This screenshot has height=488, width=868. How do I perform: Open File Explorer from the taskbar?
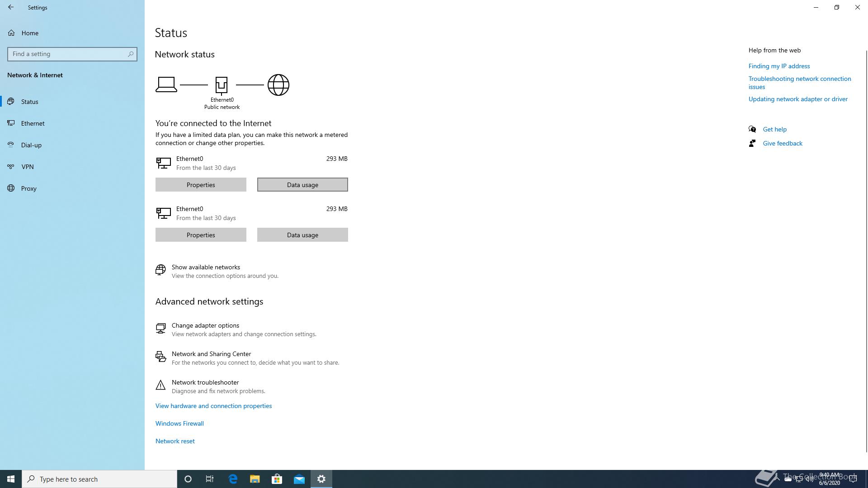[x=255, y=479]
